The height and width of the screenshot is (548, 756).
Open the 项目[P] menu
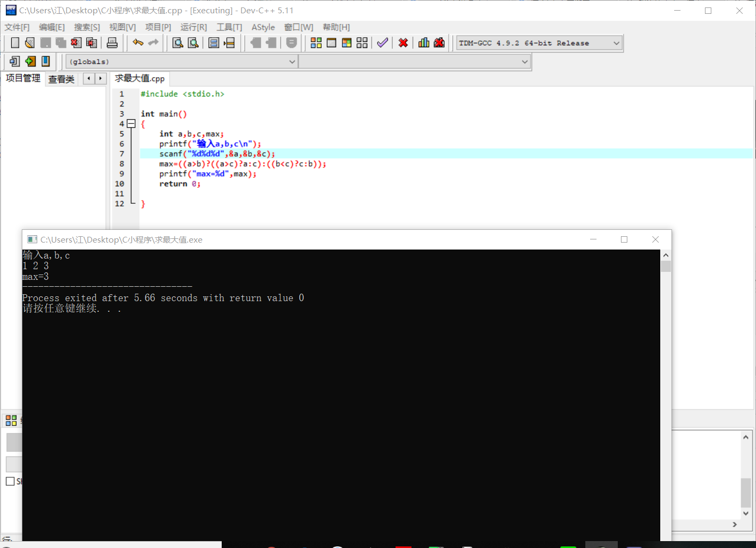[158, 27]
